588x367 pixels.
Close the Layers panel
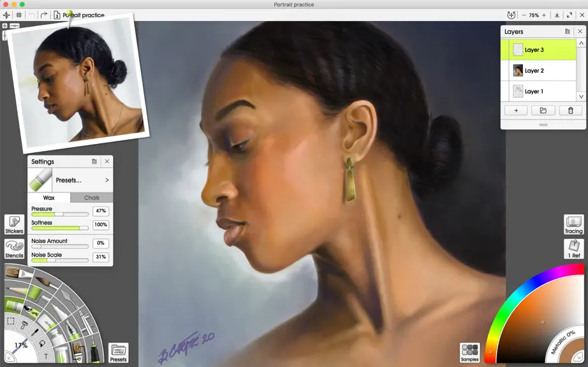580,31
